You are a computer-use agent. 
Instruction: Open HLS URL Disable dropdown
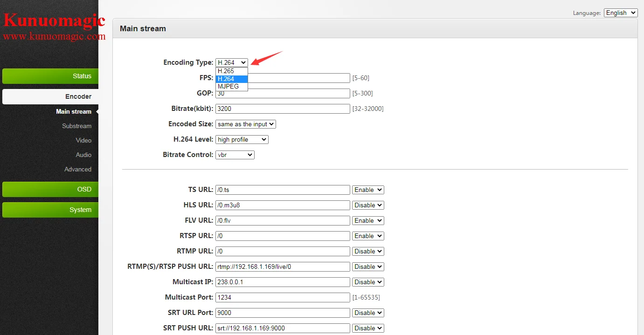point(368,205)
